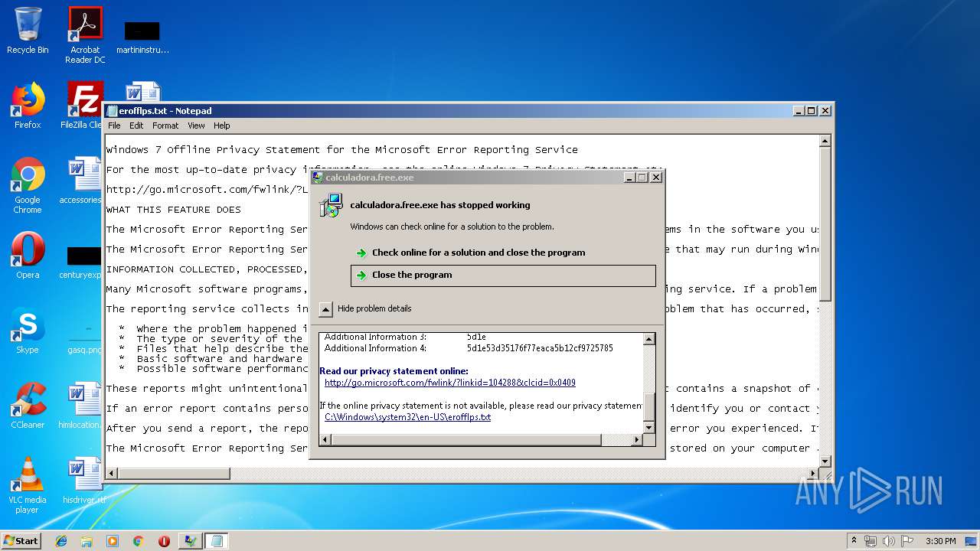
Task: Switch to calculadora.free.exe taskbar button
Action: (x=190, y=541)
